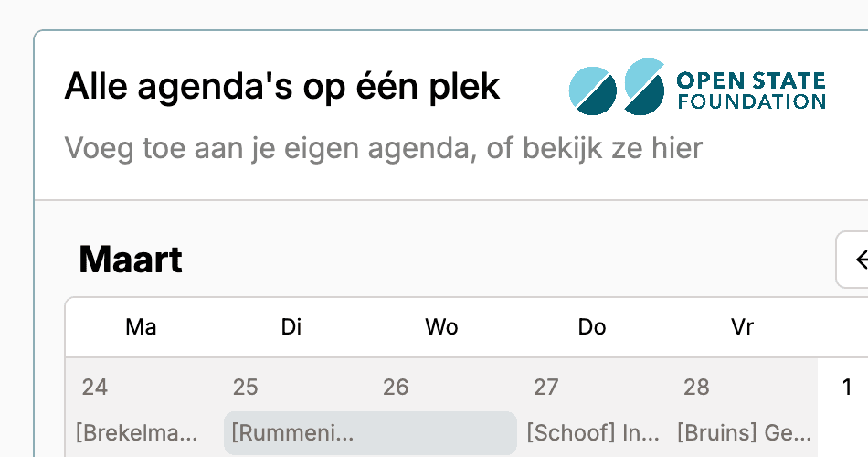Click the Open State Foundation logo text

pyautogui.click(x=751, y=90)
